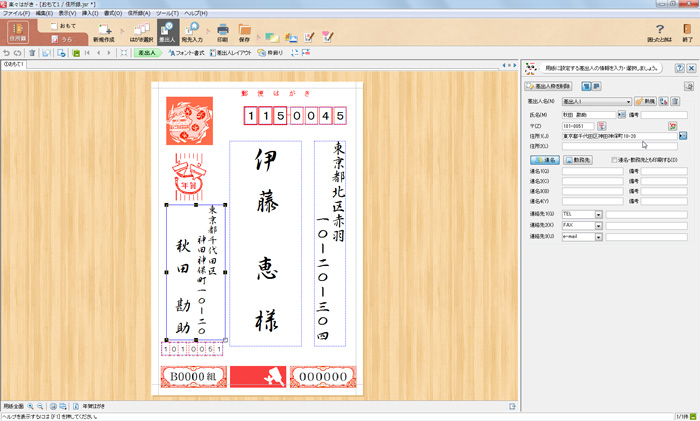Click the はがき選択 postcard selection icon
This screenshot has height=421, width=700.
(141, 34)
